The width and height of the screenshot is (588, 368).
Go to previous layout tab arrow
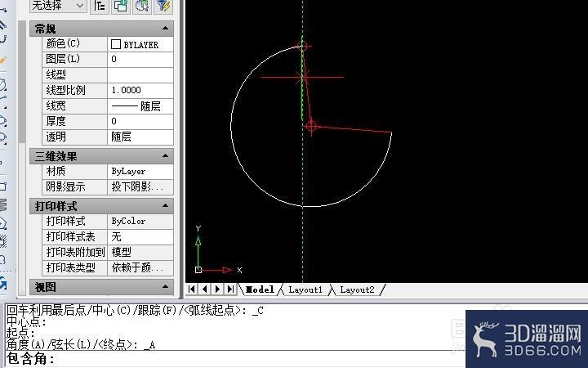(205, 289)
